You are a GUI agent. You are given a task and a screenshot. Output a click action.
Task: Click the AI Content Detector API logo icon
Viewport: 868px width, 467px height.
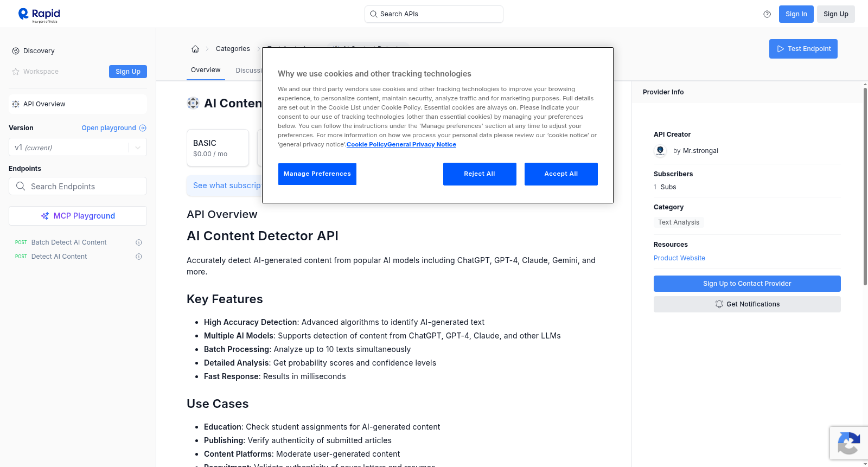click(x=193, y=103)
